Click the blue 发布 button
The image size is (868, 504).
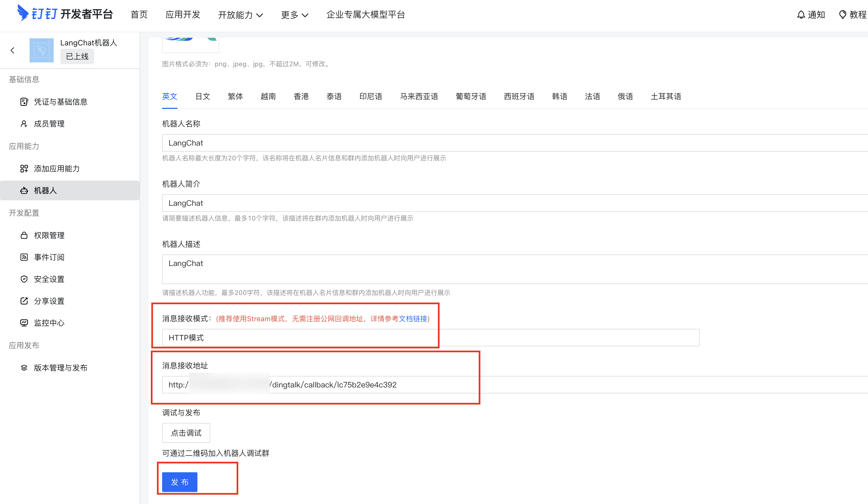[x=179, y=482]
